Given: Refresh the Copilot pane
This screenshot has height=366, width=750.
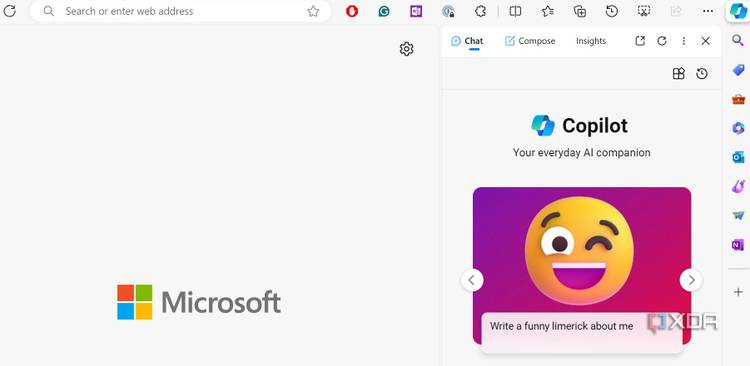Looking at the screenshot, I should click(662, 41).
